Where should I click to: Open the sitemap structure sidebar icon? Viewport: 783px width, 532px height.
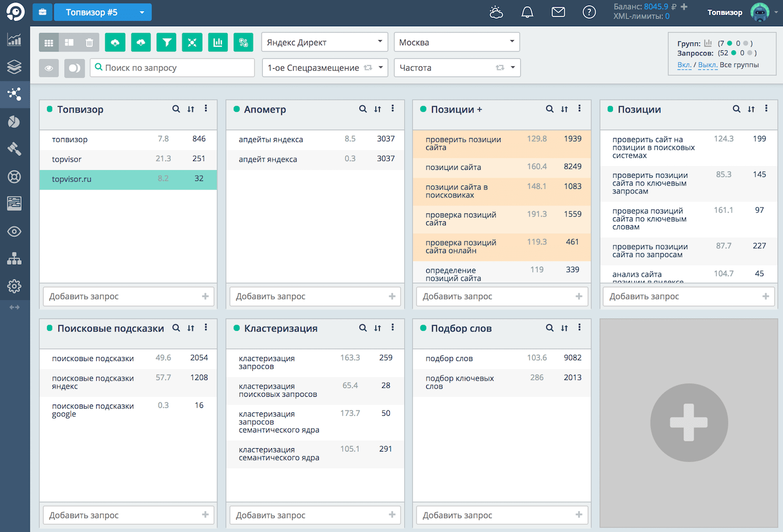14,259
